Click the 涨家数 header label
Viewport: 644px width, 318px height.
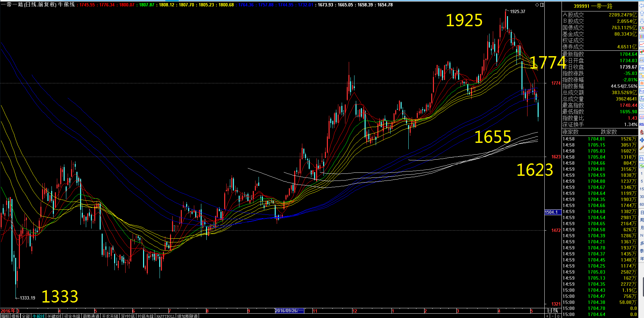tap(570, 132)
